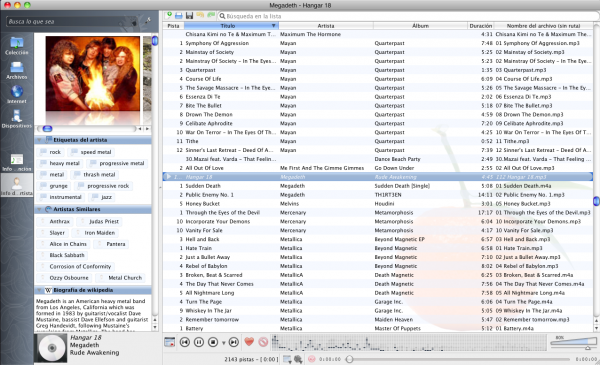Show the next artist image arrow
This screenshot has width=600, height=365.
pos(147,129)
